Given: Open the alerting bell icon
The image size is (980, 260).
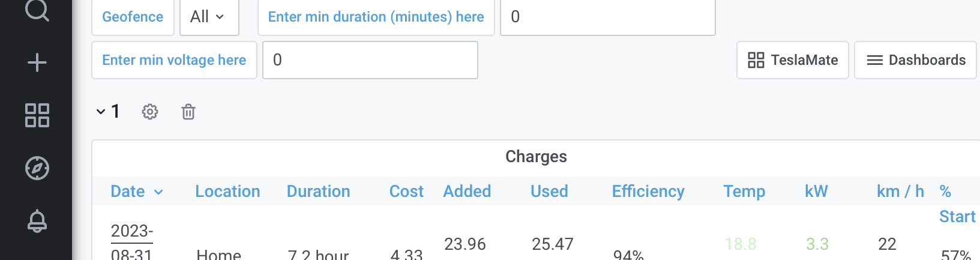Looking at the screenshot, I should [37, 221].
